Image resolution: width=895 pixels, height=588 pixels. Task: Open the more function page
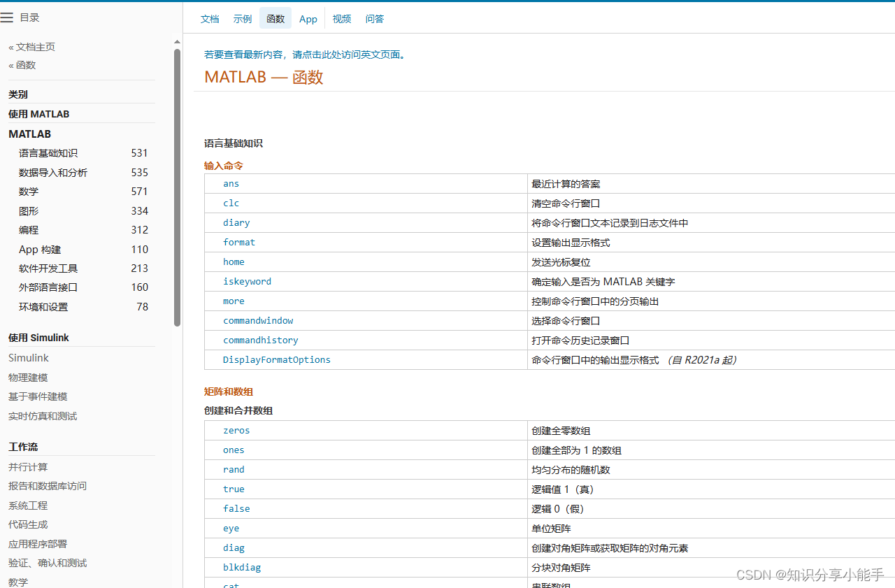(x=234, y=301)
